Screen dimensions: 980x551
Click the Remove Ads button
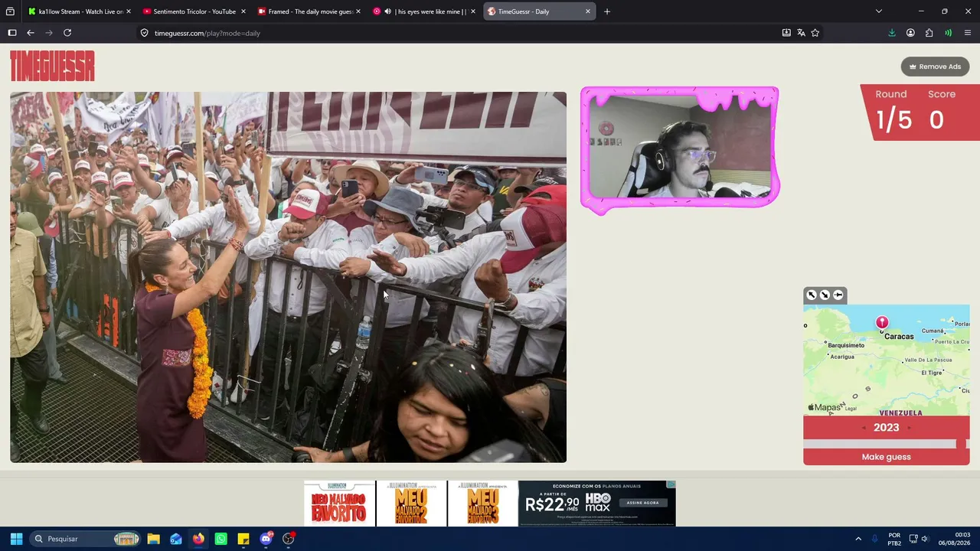click(x=935, y=67)
